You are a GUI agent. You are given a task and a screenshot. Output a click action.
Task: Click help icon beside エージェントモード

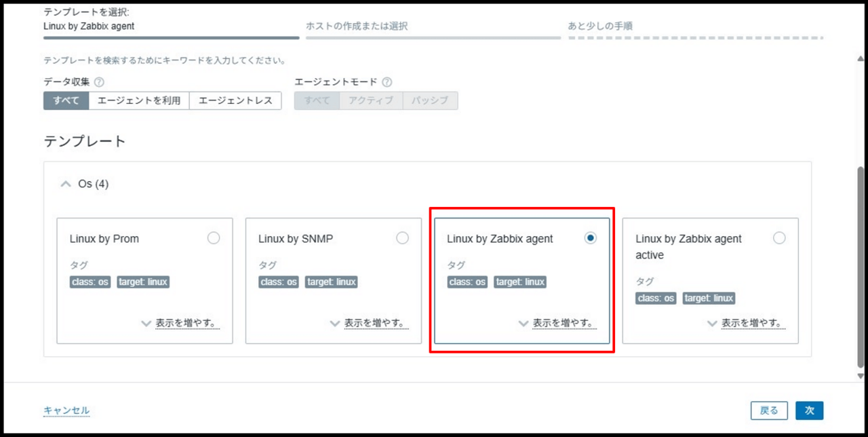pos(387,82)
